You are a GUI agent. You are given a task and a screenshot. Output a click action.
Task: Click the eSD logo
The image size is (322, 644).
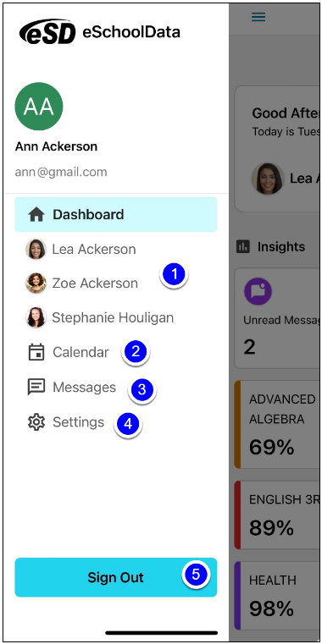tap(47, 31)
